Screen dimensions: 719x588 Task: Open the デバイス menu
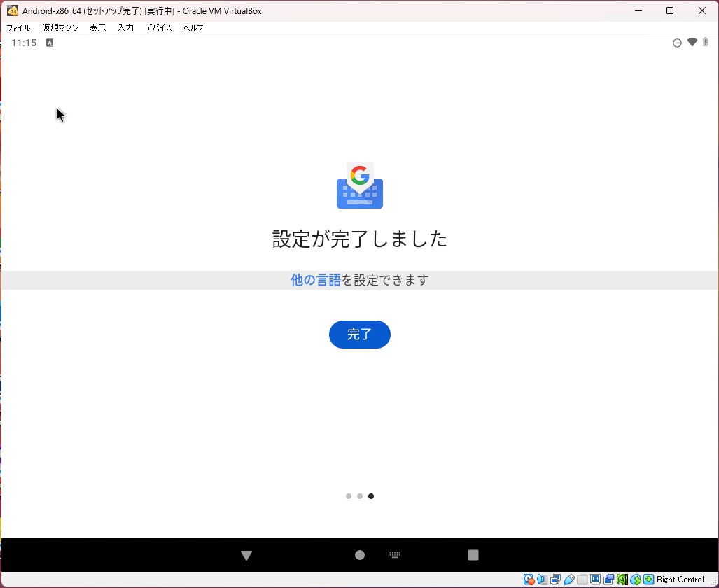click(x=158, y=28)
